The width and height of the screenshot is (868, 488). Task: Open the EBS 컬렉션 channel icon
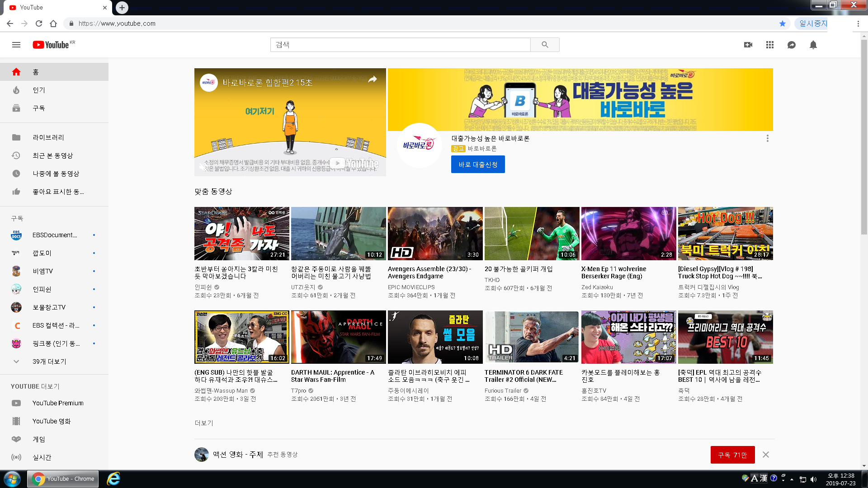pyautogui.click(x=16, y=325)
